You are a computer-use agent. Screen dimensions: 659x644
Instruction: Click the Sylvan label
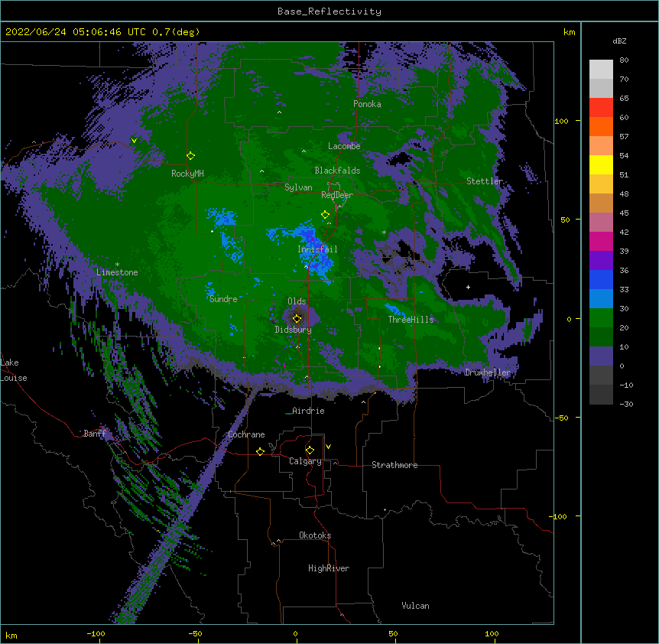point(298,187)
